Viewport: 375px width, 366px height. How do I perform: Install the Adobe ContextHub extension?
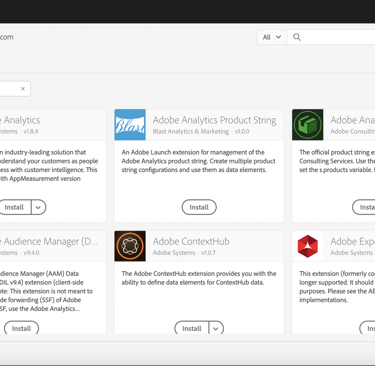pos(192,328)
